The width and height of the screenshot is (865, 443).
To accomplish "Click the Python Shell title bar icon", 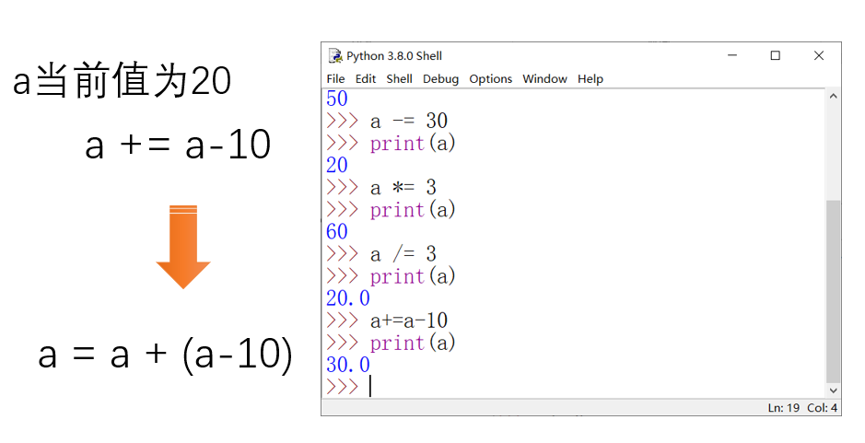I will [x=335, y=56].
